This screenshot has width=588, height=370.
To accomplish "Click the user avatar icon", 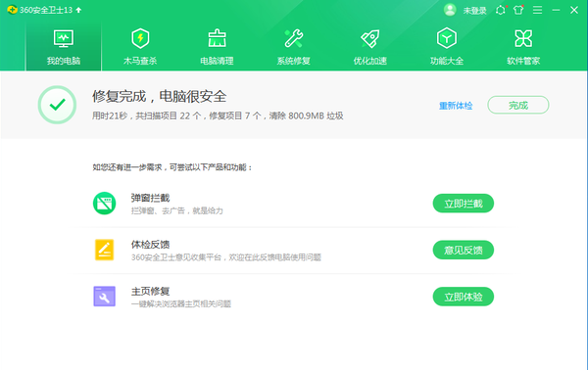I will coord(450,10).
